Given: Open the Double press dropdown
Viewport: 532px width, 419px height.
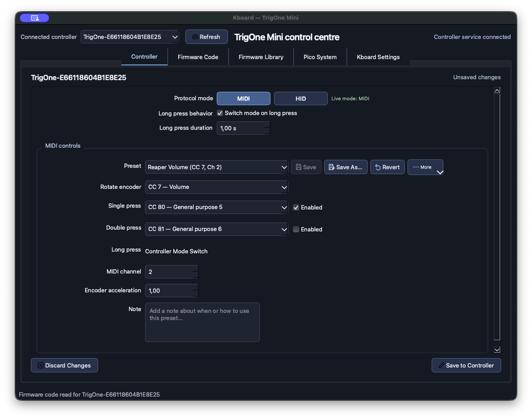Looking at the screenshot, I should pyautogui.click(x=216, y=229).
